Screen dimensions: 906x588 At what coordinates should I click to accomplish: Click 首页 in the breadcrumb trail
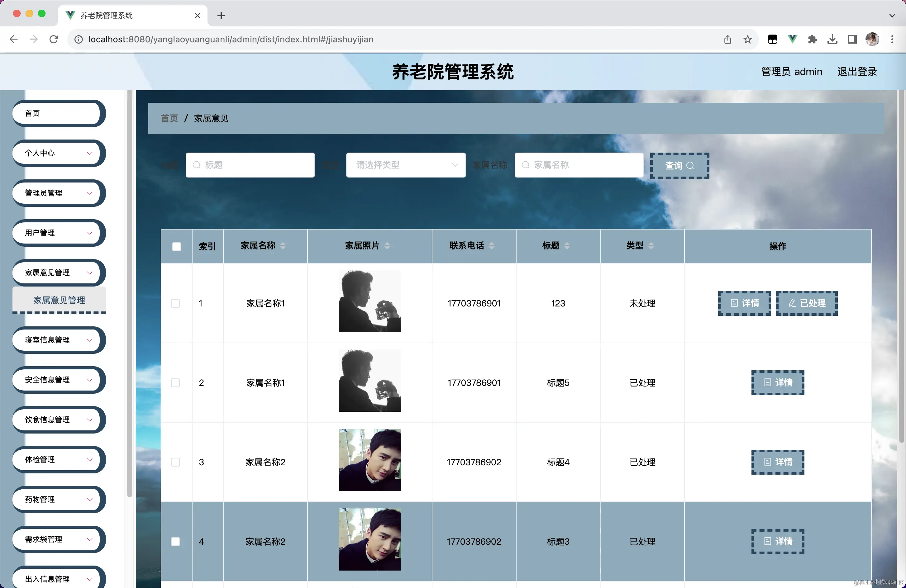coord(169,118)
